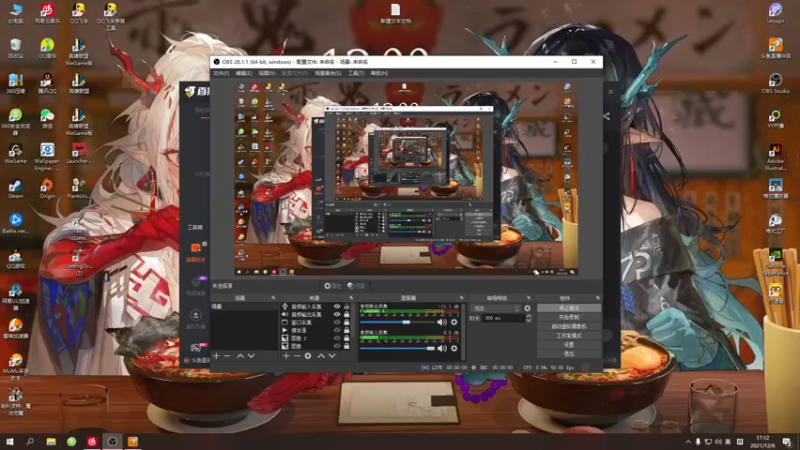This screenshot has height=450, width=800.
Task: Click the 时长 duration input field
Action: point(503,318)
